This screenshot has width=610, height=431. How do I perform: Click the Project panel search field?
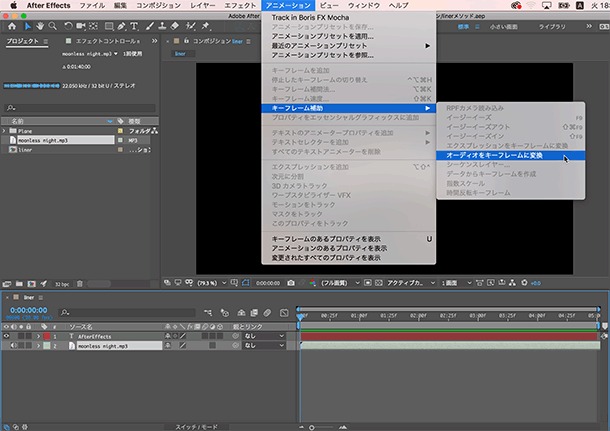click(81, 108)
